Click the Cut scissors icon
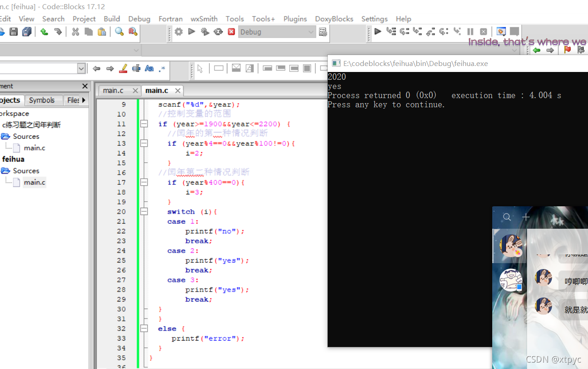Screen dimensions: 588x369 (76, 32)
